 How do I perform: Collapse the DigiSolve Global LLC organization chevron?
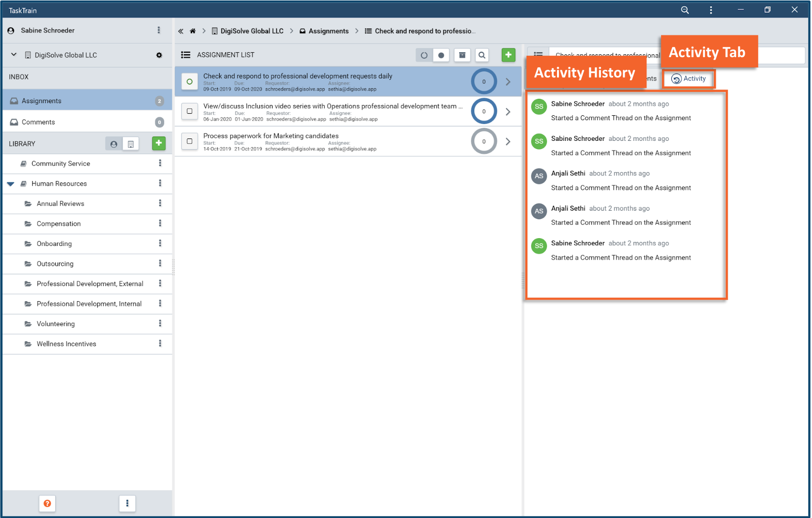[x=14, y=55]
